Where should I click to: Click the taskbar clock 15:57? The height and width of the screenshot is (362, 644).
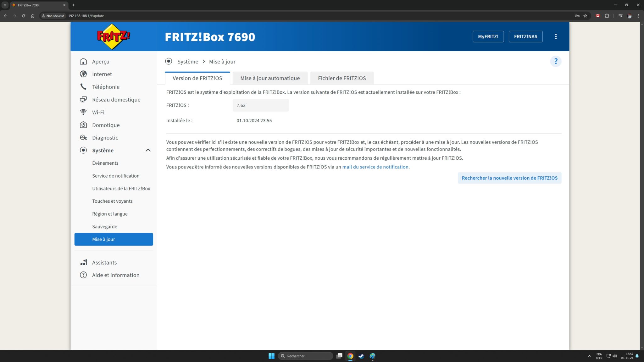[627, 356]
